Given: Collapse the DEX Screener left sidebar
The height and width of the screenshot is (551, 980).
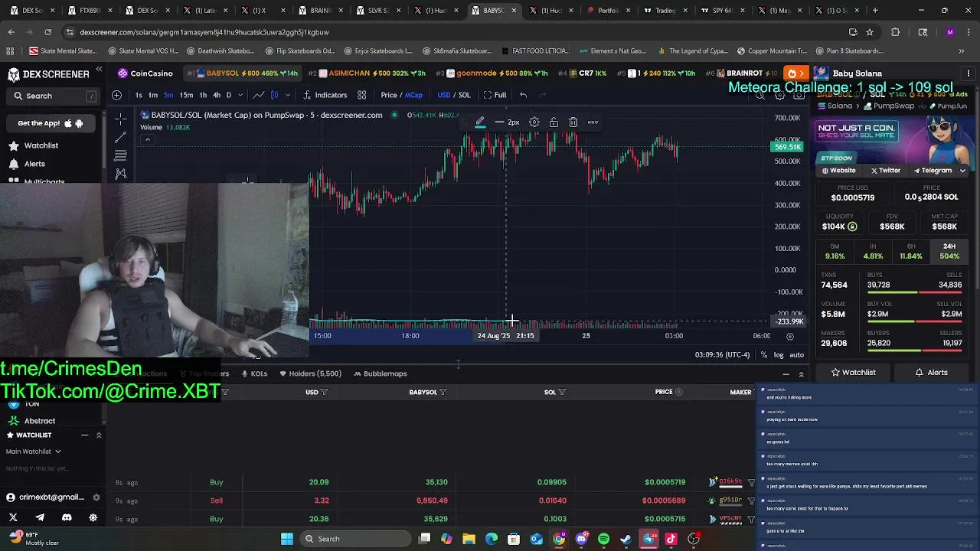Looking at the screenshot, I should click(99, 70).
